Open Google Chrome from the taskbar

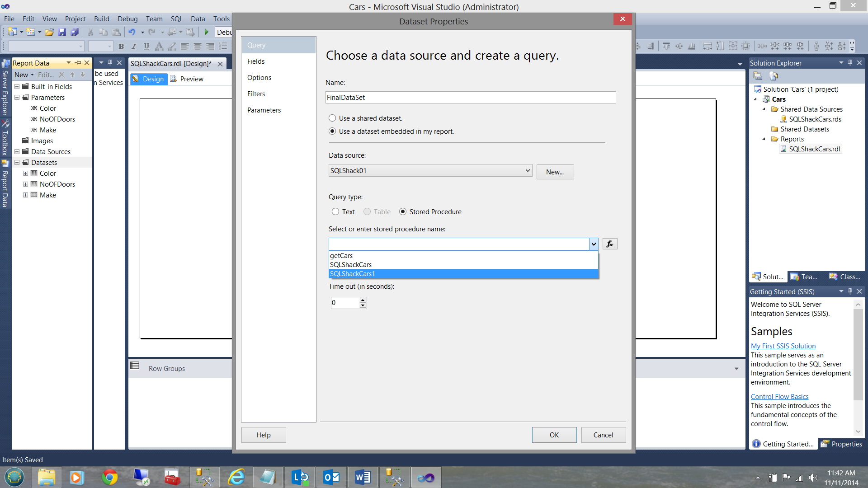point(109,477)
